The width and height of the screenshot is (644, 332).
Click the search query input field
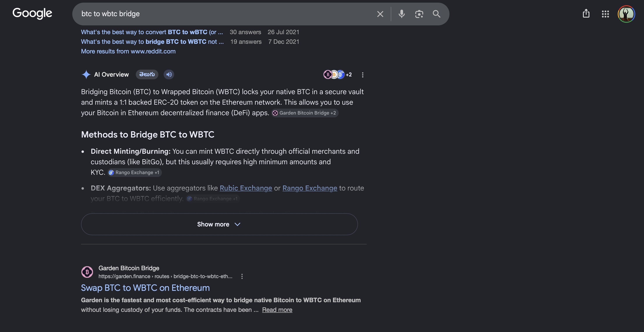tap(225, 14)
